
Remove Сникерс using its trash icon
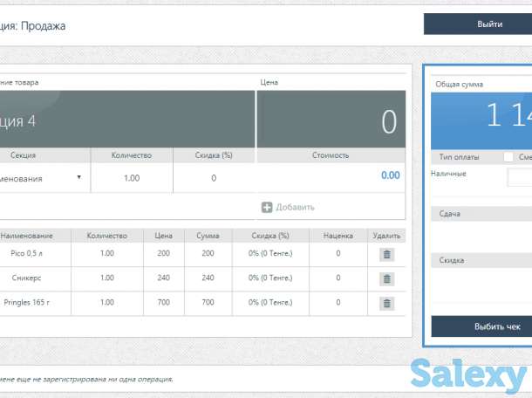pos(386,278)
